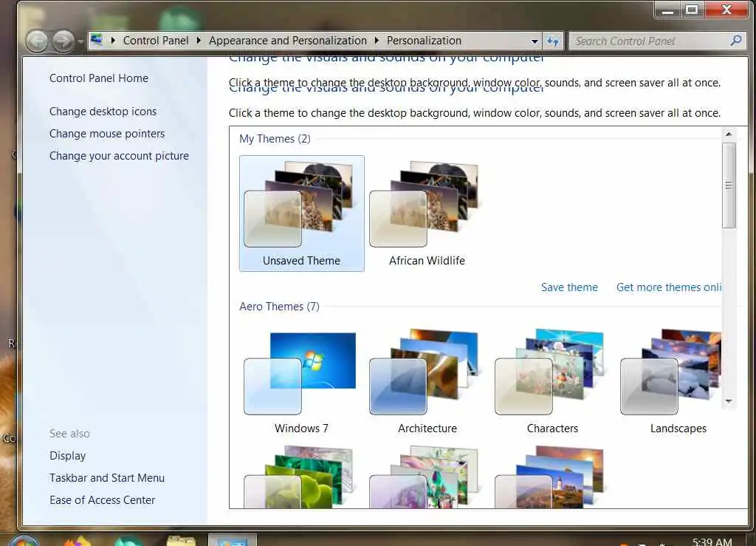
Task: Open Change your account picture link
Action: (x=119, y=156)
